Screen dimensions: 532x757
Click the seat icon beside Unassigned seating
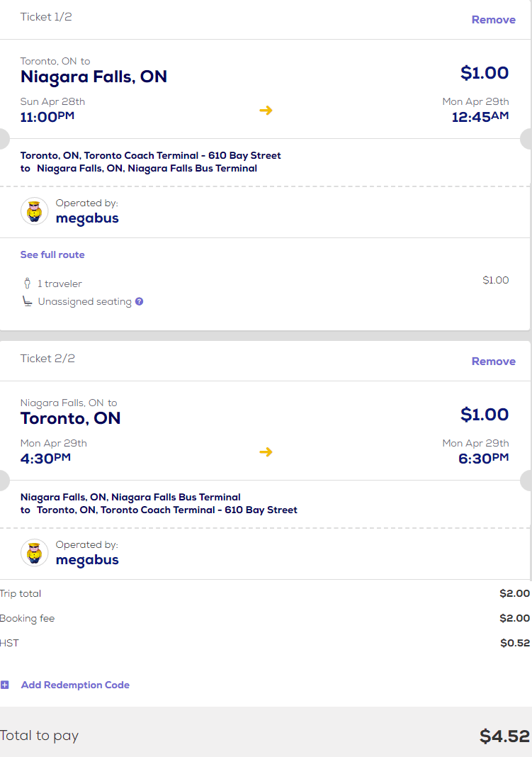tap(27, 302)
